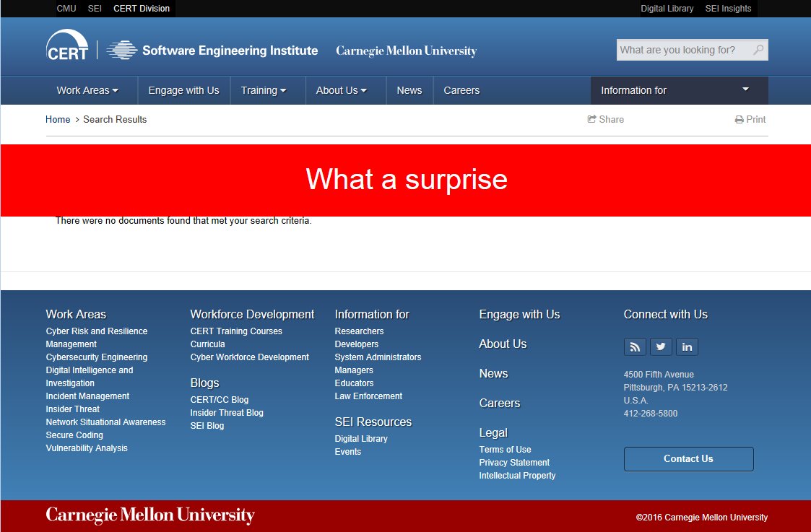Open the RSS feed icon
Image resolution: width=811 pixels, height=532 pixels.
coord(635,347)
